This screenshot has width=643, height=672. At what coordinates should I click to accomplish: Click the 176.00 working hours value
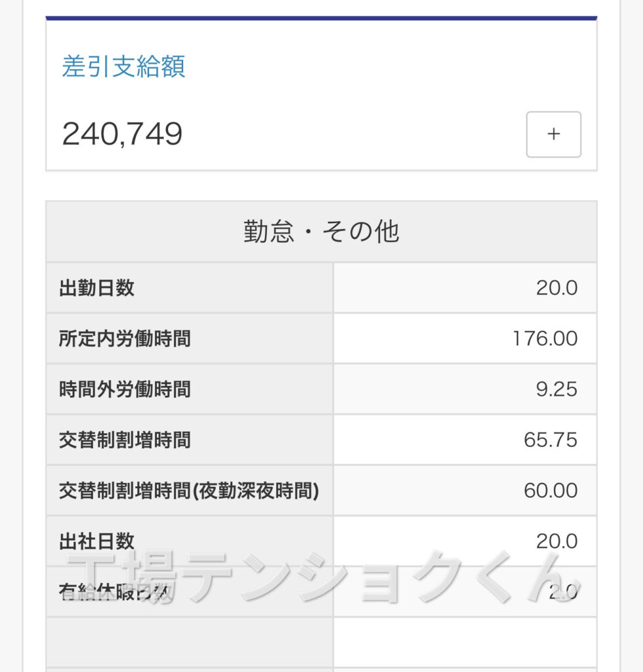545,338
